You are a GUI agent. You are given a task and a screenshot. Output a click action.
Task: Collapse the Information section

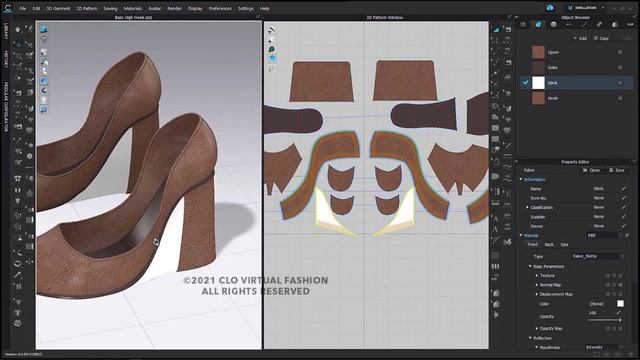(521, 180)
